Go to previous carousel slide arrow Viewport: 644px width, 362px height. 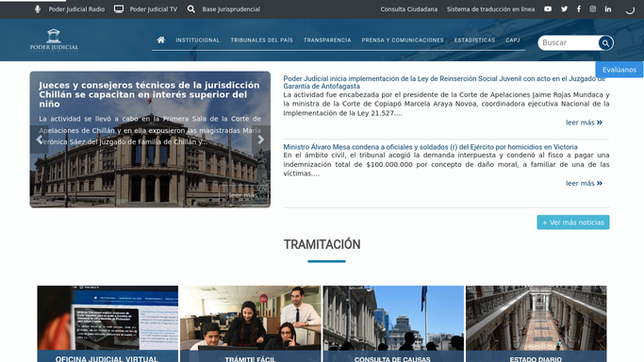pos(40,140)
